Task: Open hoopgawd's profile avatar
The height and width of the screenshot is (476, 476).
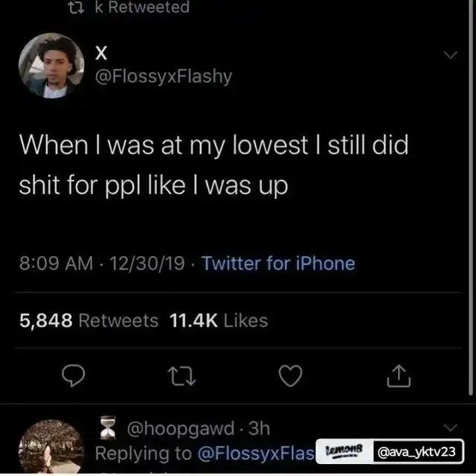Action: coord(51,446)
